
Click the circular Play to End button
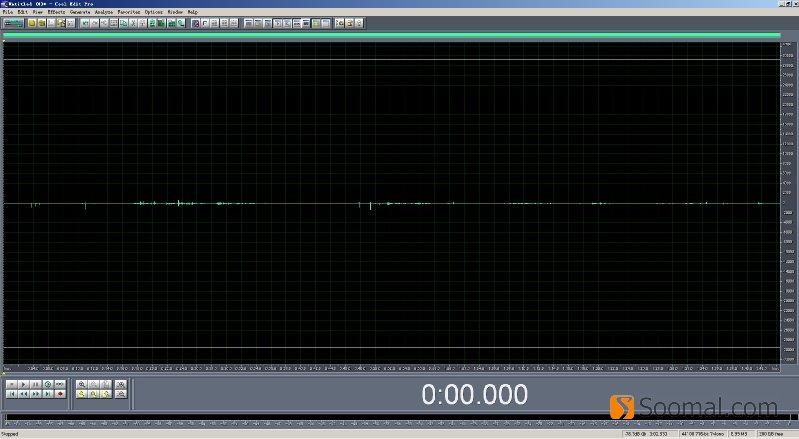click(x=48, y=385)
